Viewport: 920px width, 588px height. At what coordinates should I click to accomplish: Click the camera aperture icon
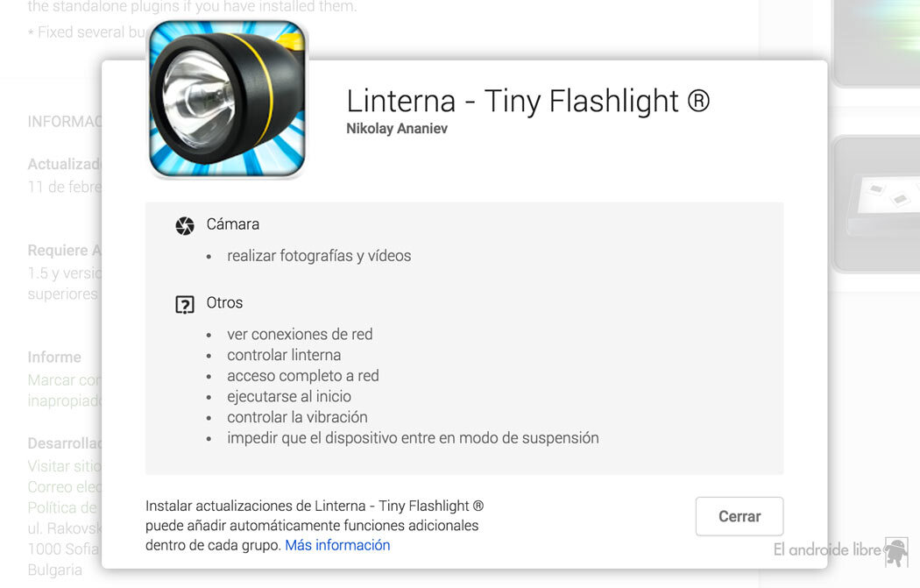click(x=185, y=225)
